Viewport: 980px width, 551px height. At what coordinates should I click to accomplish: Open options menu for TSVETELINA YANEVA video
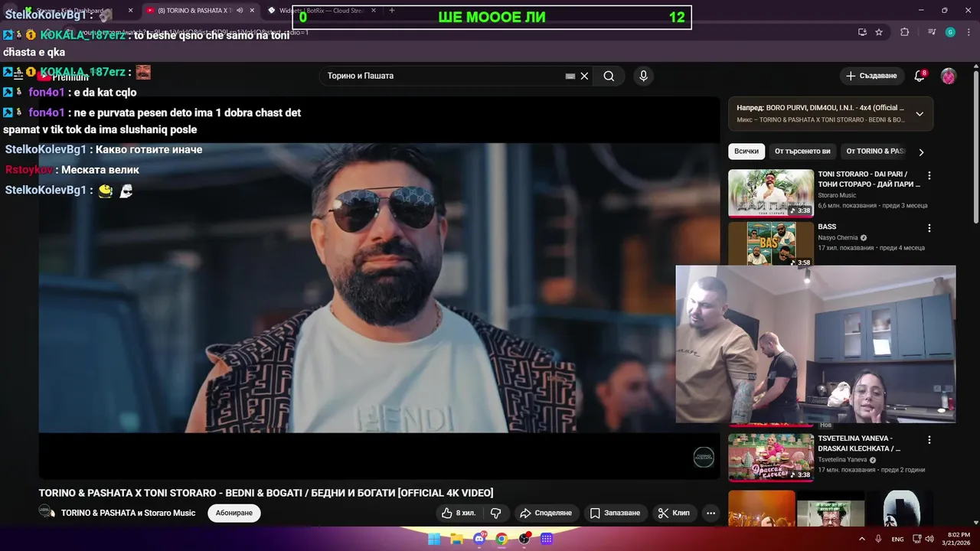[x=929, y=440]
